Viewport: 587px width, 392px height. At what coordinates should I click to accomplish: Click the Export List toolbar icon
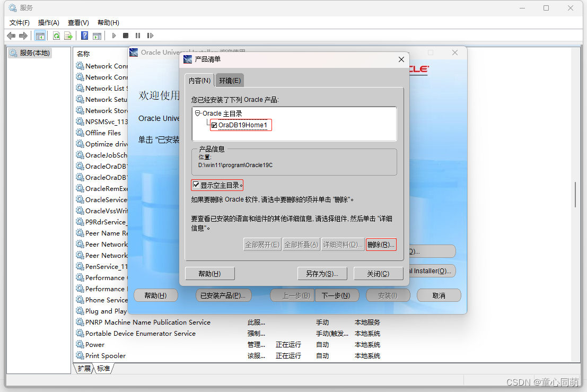tap(68, 36)
